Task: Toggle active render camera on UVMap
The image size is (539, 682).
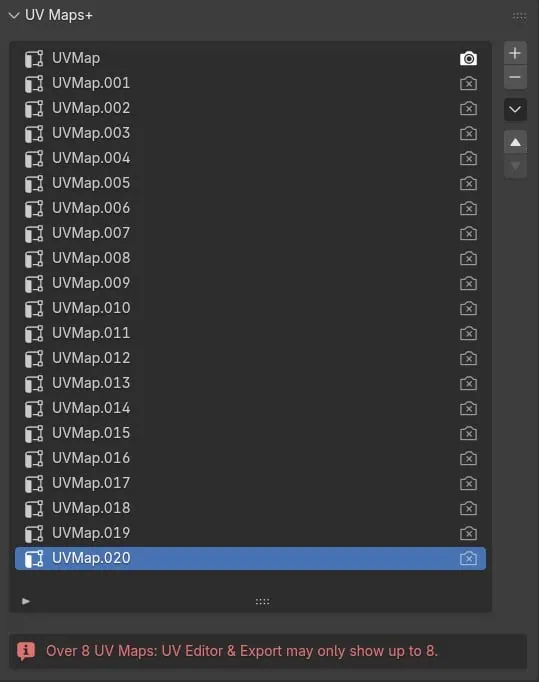Action: point(468,58)
